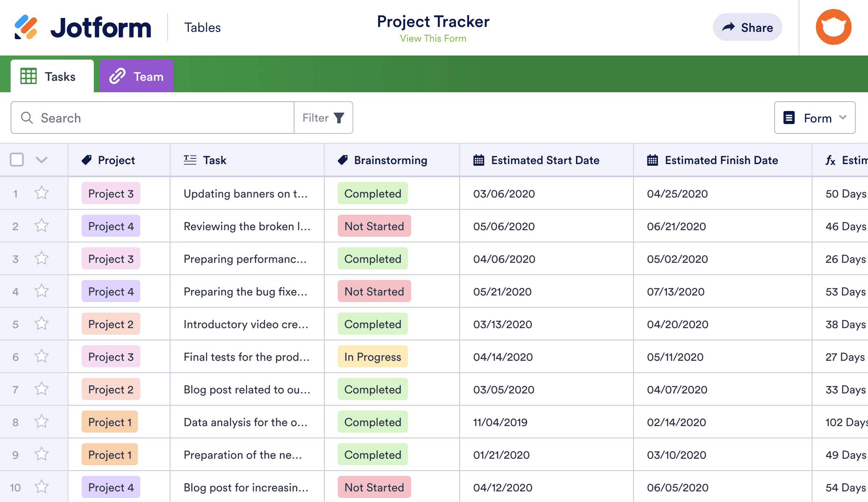Click the search magnifier icon

pyautogui.click(x=27, y=118)
